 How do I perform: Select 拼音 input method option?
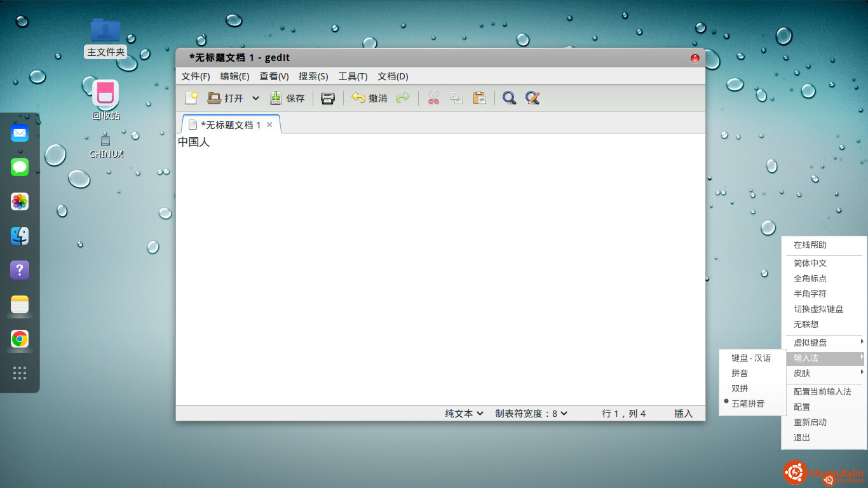tap(740, 373)
